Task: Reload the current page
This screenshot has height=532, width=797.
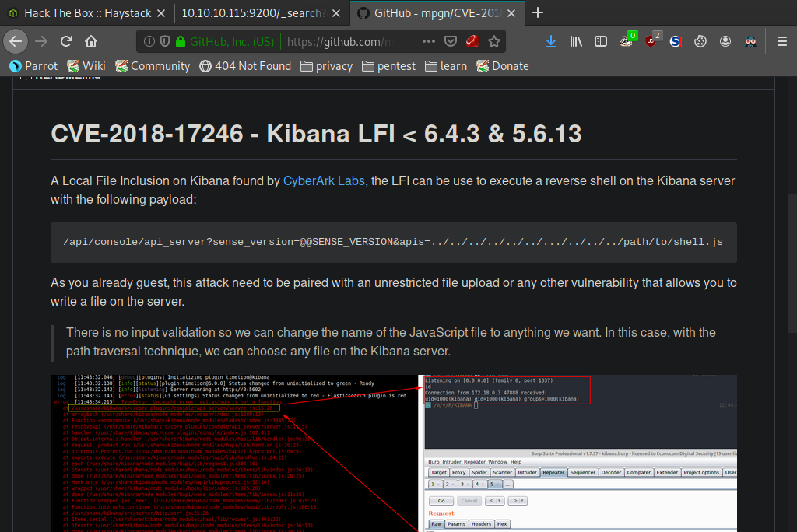Action: tap(66, 41)
